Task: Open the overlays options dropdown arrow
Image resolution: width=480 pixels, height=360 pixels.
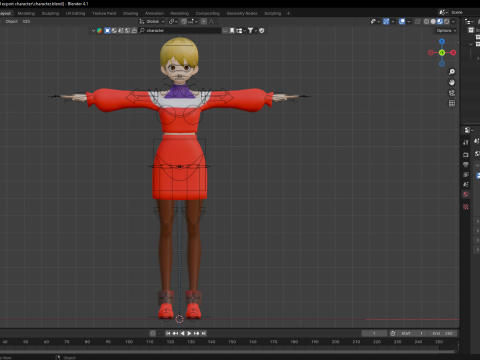Action: 409,21
